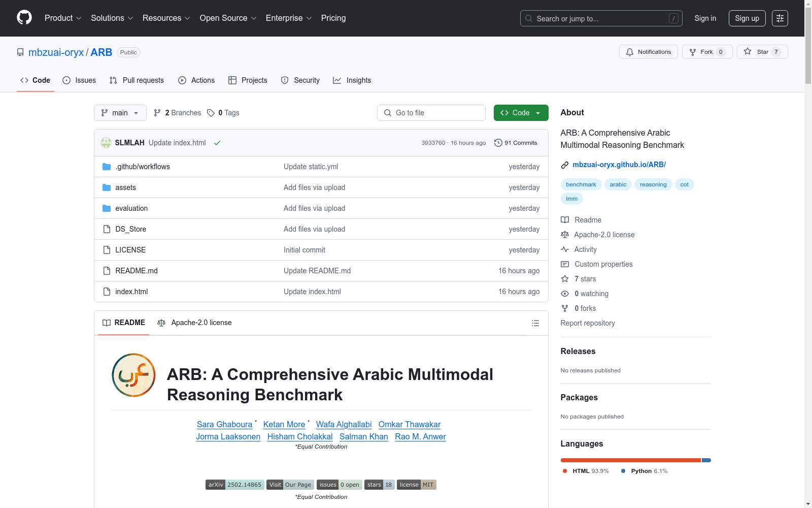The image size is (812, 508).
Task: Click the orange HTML language bar segment
Action: coord(631,460)
